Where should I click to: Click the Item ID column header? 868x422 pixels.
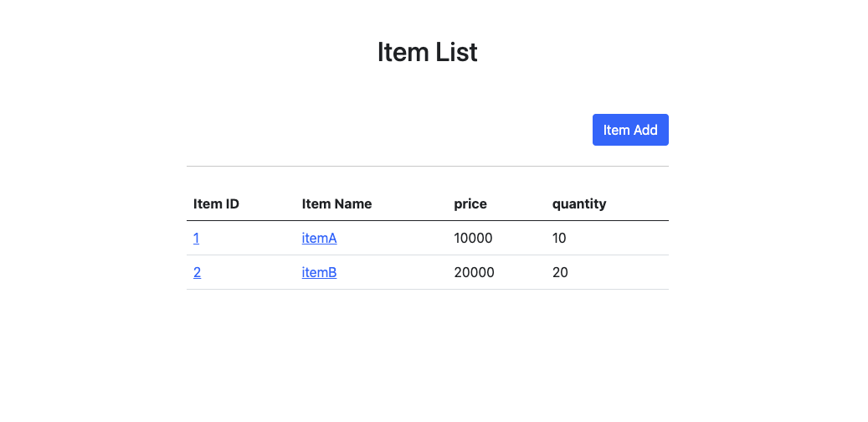[216, 203]
